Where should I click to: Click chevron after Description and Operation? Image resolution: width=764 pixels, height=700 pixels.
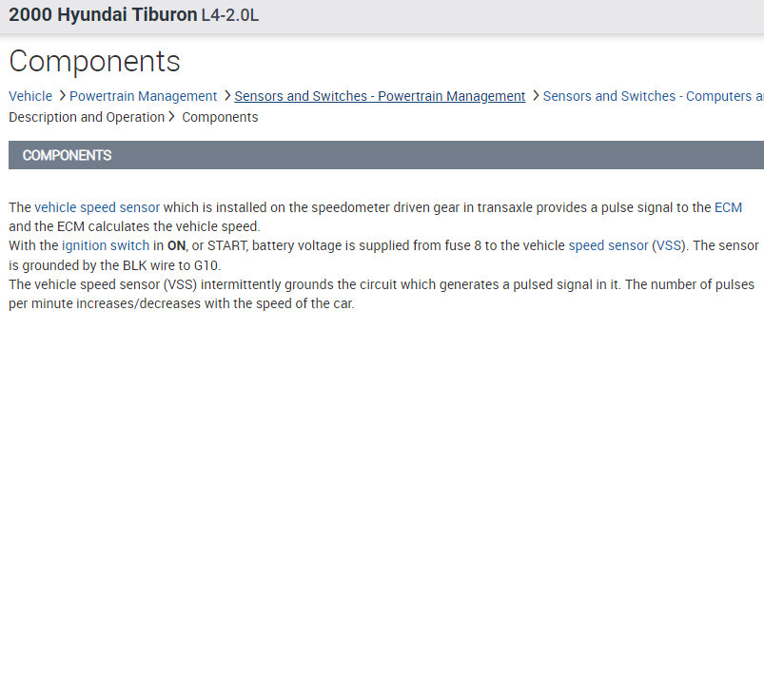(171, 116)
